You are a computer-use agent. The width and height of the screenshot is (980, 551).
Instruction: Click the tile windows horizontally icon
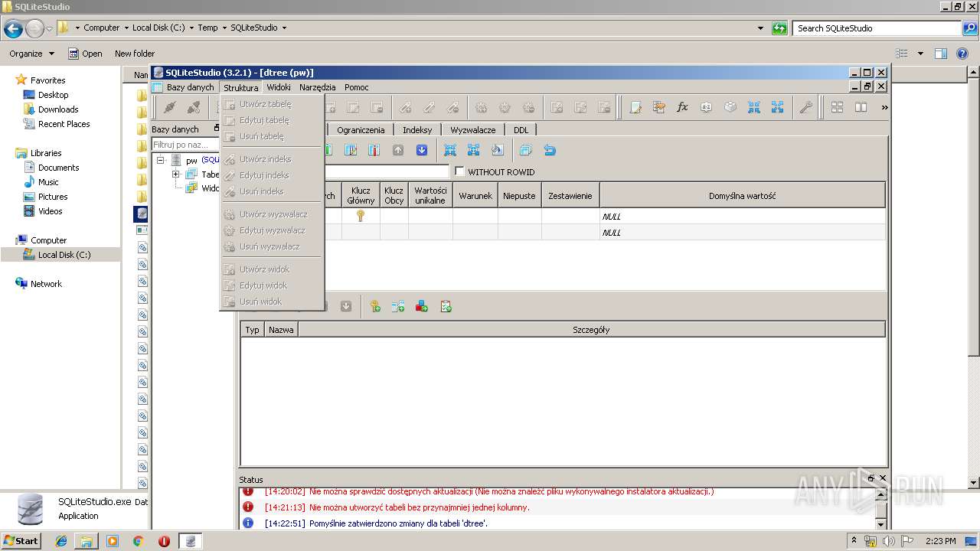point(861,108)
